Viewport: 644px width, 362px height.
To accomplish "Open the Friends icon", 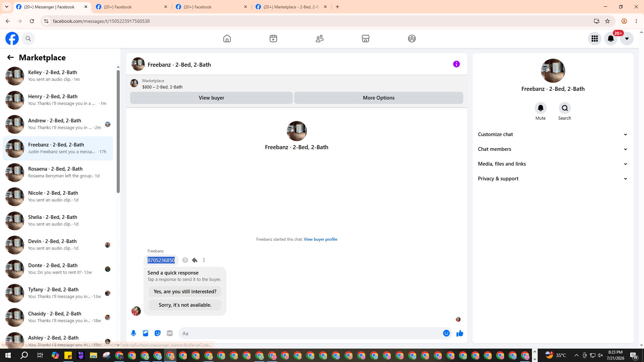I will tap(320, 39).
